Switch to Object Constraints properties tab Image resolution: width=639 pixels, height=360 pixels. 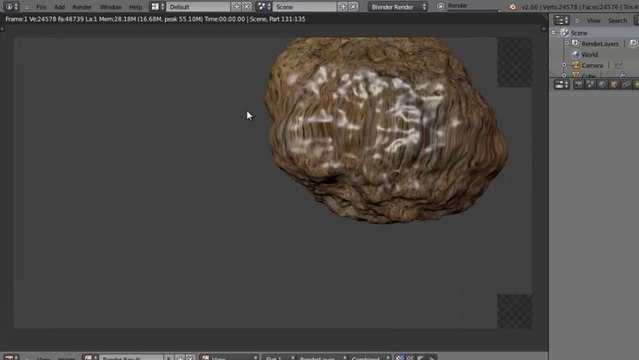(626, 84)
